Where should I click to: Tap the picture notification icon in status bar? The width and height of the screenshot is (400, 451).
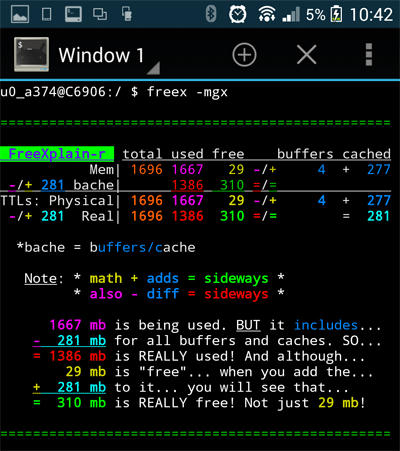click(20, 14)
